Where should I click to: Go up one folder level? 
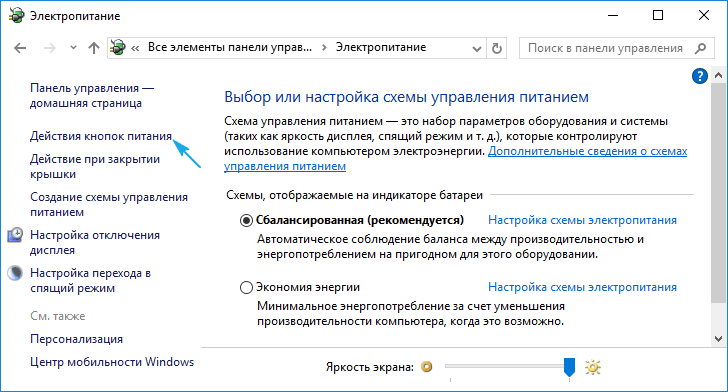click(x=94, y=48)
